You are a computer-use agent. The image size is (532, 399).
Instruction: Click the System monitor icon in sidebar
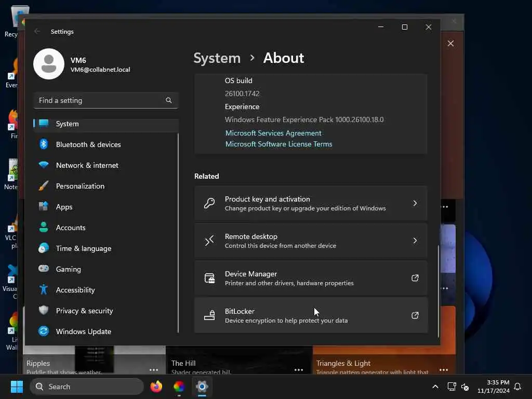click(x=44, y=124)
